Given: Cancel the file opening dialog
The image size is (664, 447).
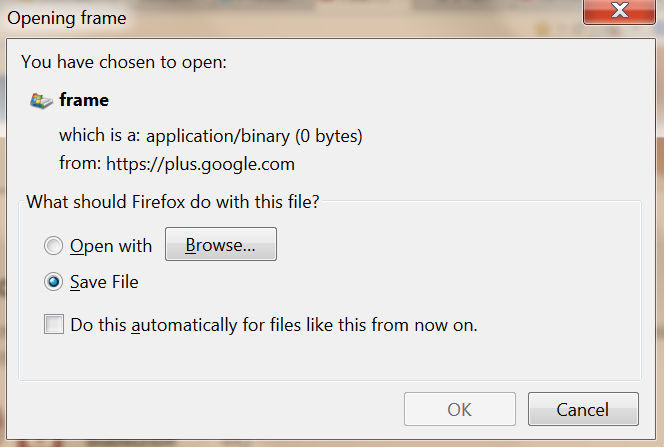Looking at the screenshot, I should point(583,409).
